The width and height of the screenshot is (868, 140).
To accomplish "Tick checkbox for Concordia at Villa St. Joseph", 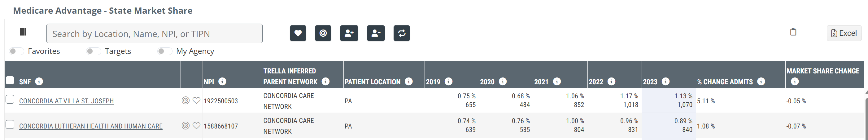I will (x=10, y=100).
